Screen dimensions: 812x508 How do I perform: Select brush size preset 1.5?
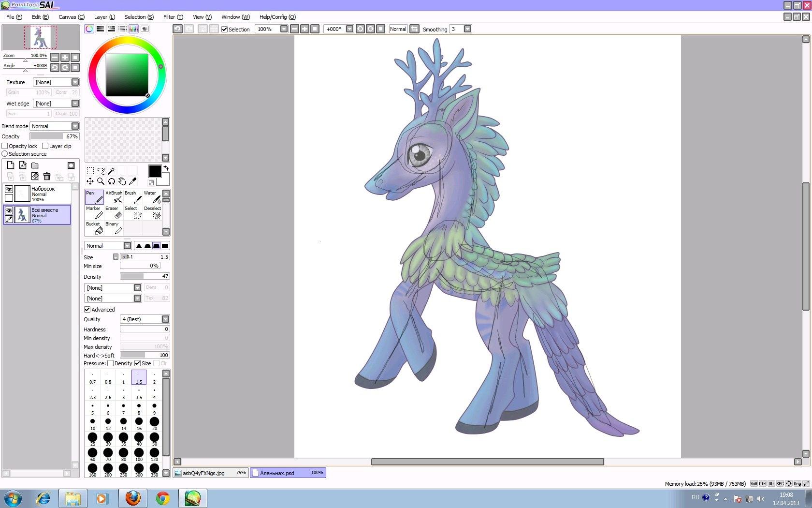tap(139, 377)
